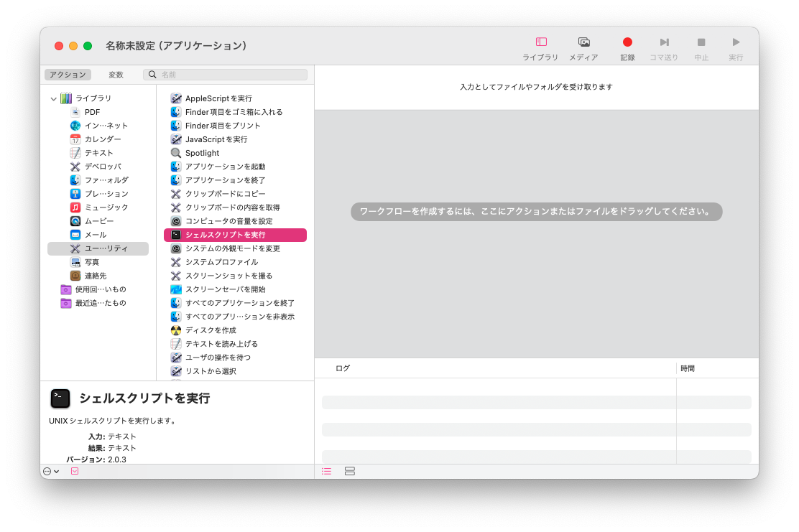799x532 pixels.
Task: Click the 実行 run button
Action: [736, 43]
